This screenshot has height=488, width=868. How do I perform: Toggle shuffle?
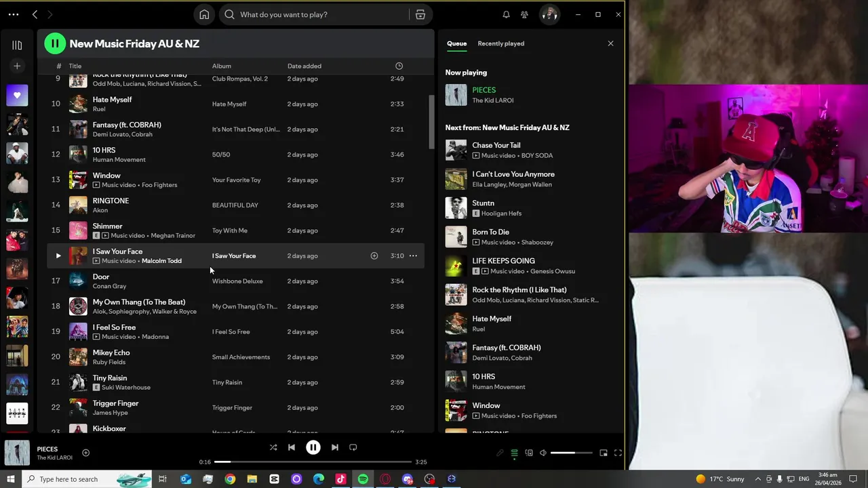[273, 447]
